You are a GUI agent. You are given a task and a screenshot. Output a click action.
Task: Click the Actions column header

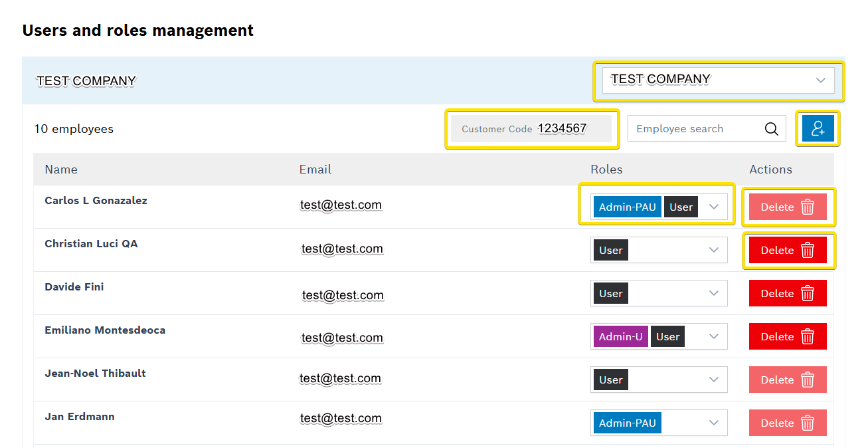tap(770, 169)
